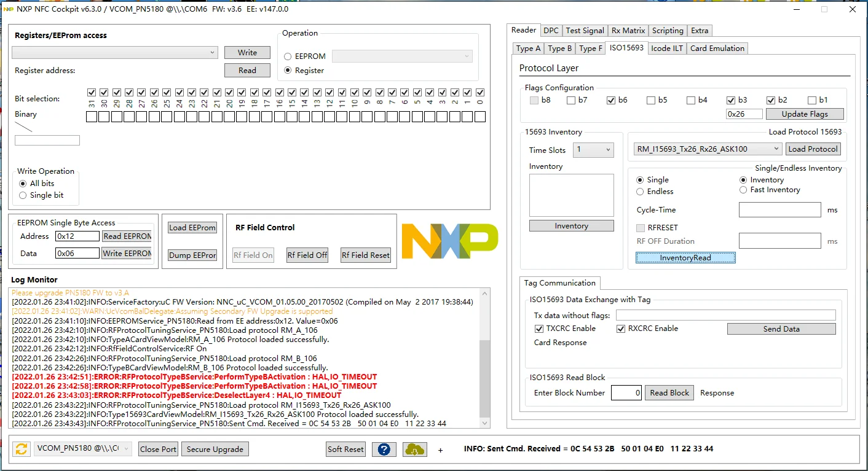This screenshot has height=471, width=868.
Task: Uncheck the b3 flag checkbox
Action: pyautogui.click(x=731, y=100)
